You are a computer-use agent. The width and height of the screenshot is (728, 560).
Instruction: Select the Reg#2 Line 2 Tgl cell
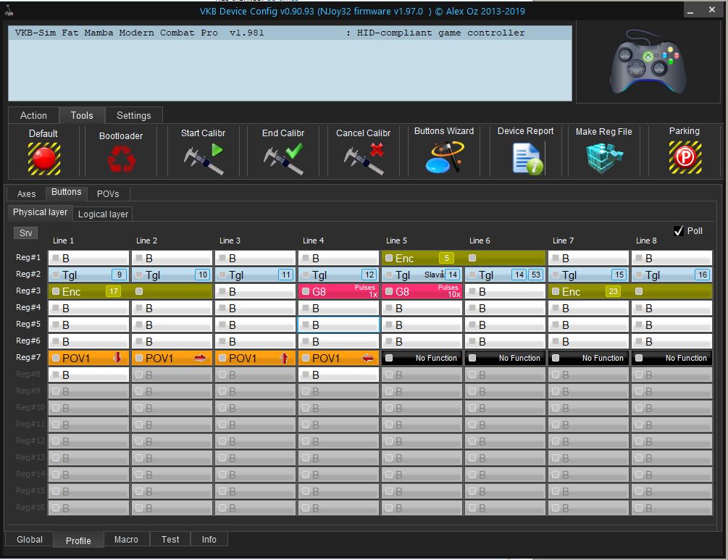point(172,275)
